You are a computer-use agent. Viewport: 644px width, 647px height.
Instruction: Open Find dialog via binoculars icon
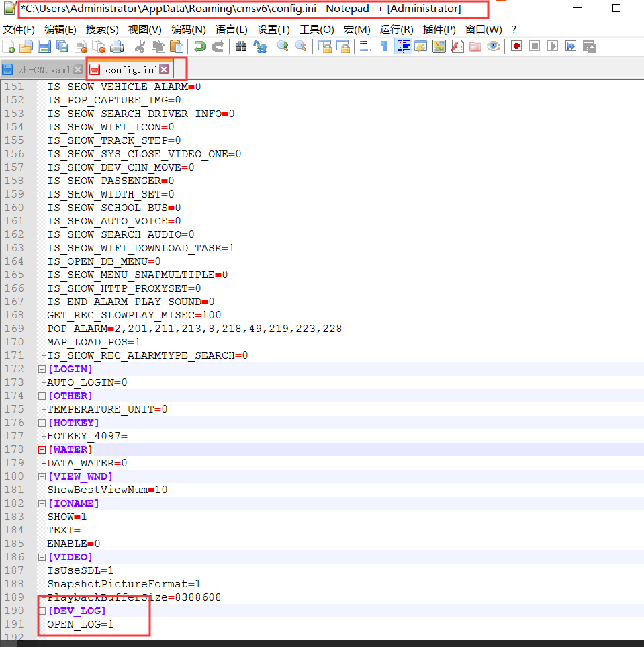[241, 46]
